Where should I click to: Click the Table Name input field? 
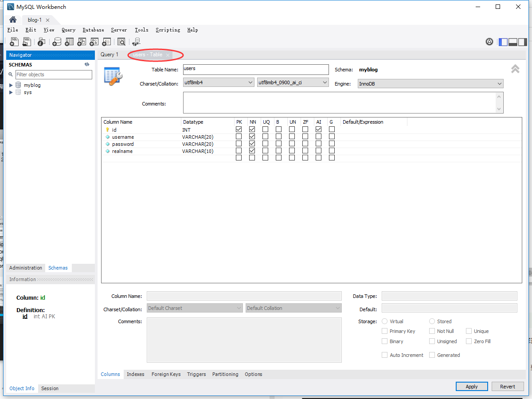coord(256,70)
